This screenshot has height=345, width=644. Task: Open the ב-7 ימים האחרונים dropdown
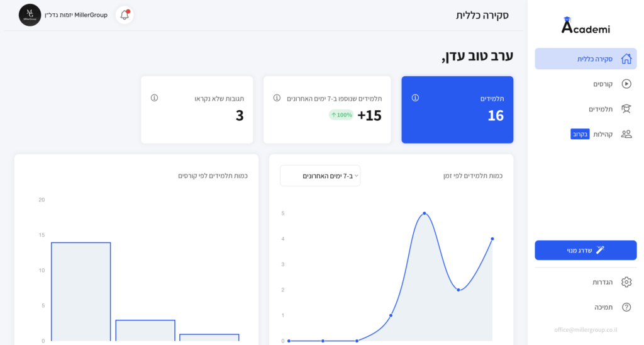[320, 176]
